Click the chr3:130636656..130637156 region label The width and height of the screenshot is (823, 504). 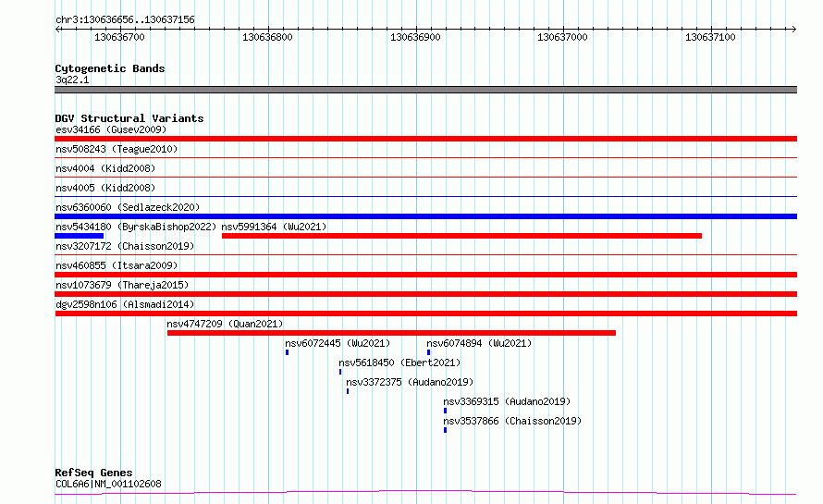tap(125, 19)
